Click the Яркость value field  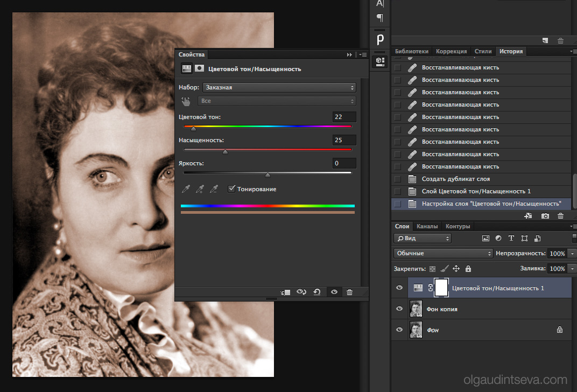click(x=344, y=164)
